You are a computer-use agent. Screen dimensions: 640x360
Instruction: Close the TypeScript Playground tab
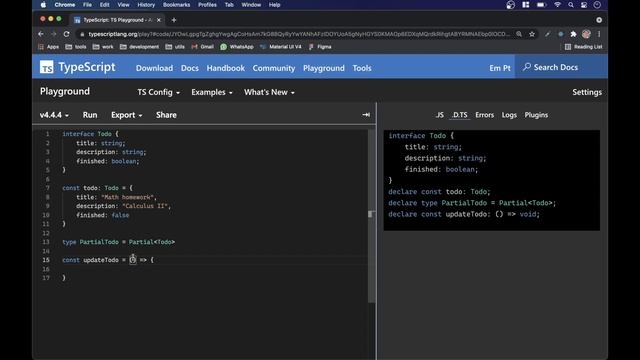pos(159,20)
